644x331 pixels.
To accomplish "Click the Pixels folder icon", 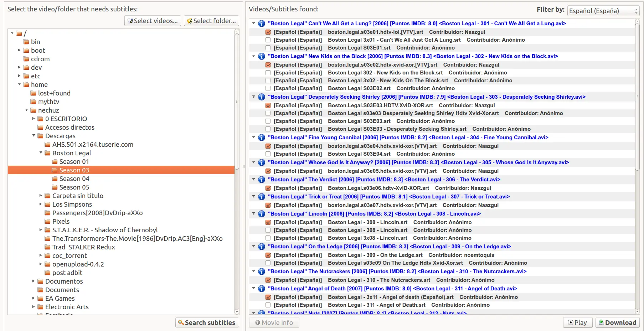I will coord(47,222).
